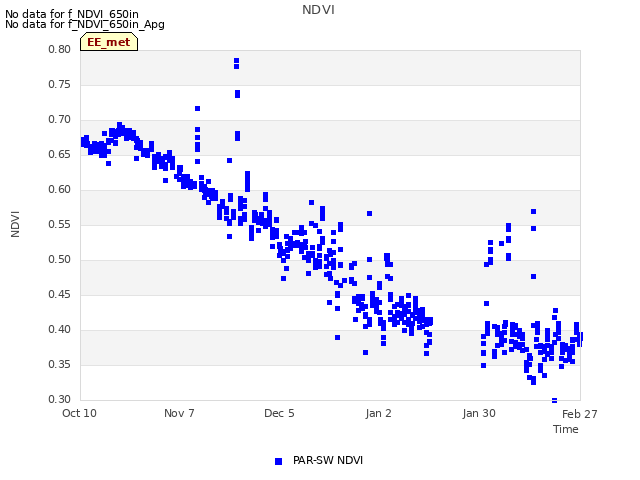Click the Feb 27 x-axis tick label
This screenshot has width=640, height=480.
click(x=580, y=414)
